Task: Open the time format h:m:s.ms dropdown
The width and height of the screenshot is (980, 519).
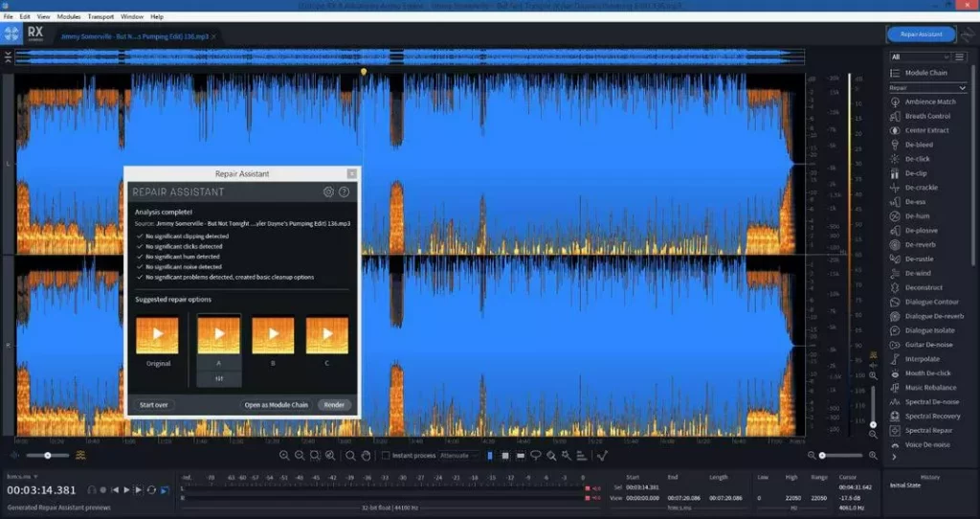Action: 23,477
